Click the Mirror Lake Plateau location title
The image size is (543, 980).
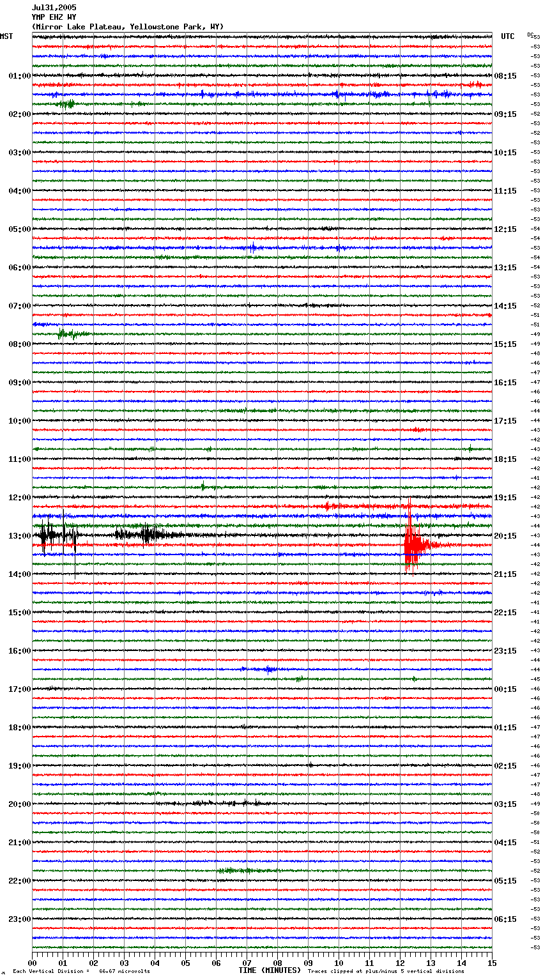pyautogui.click(x=128, y=27)
